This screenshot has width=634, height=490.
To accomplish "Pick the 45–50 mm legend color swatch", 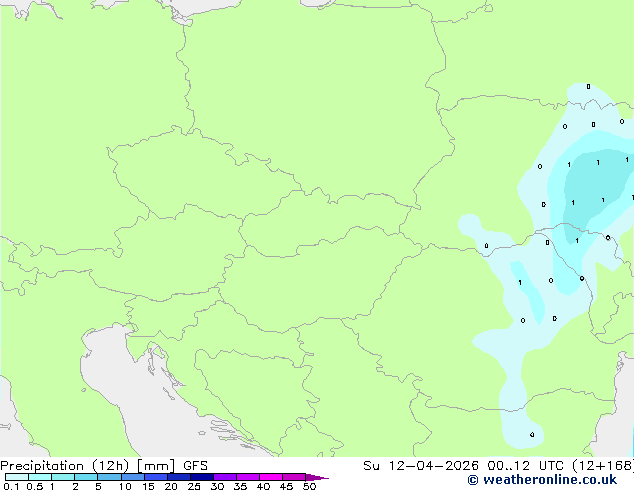I will click(294, 477).
